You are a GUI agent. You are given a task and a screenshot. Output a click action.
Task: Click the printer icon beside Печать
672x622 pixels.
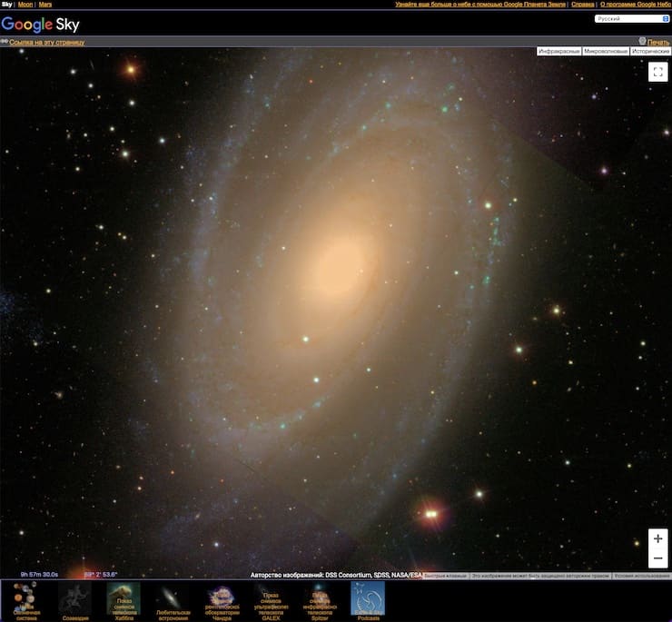click(x=642, y=41)
